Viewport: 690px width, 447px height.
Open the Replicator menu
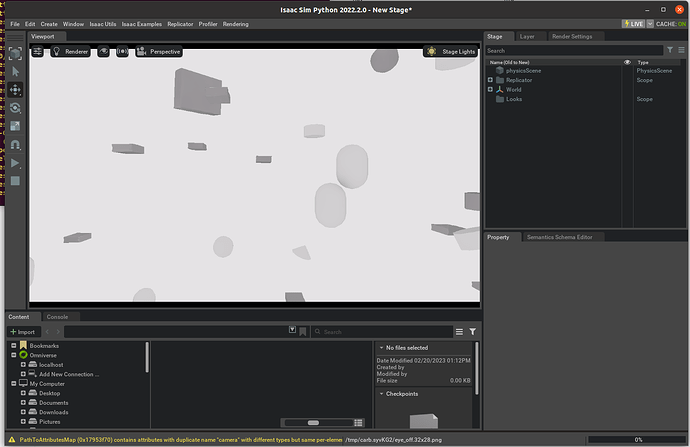tap(180, 24)
